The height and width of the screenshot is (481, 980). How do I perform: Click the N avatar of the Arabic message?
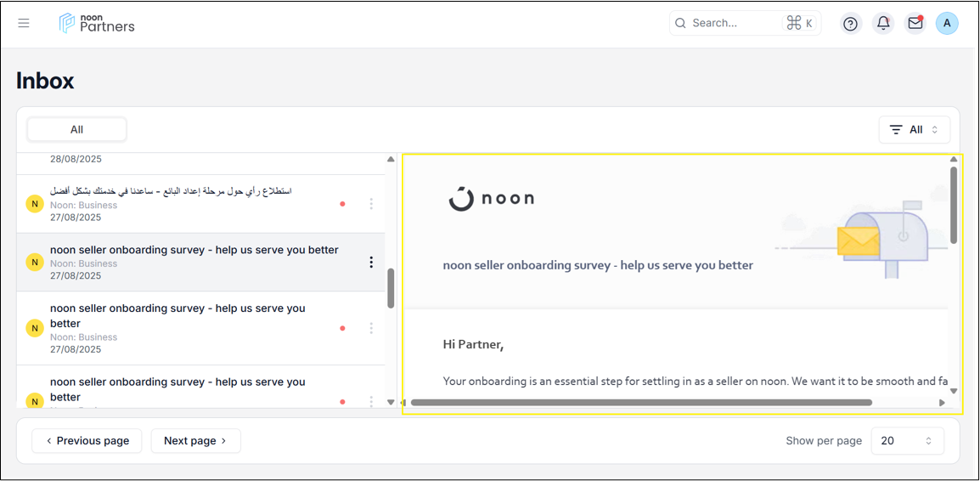point(34,204)
